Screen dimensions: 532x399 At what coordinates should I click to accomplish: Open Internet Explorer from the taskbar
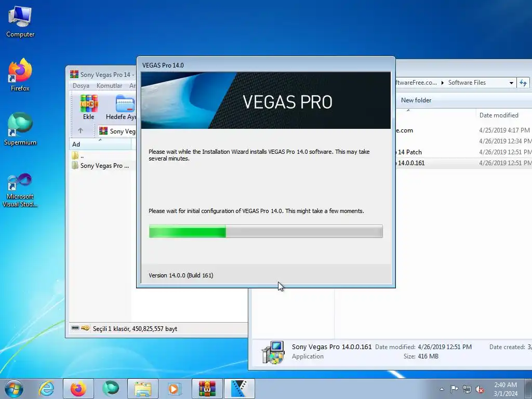coord(46,389)
